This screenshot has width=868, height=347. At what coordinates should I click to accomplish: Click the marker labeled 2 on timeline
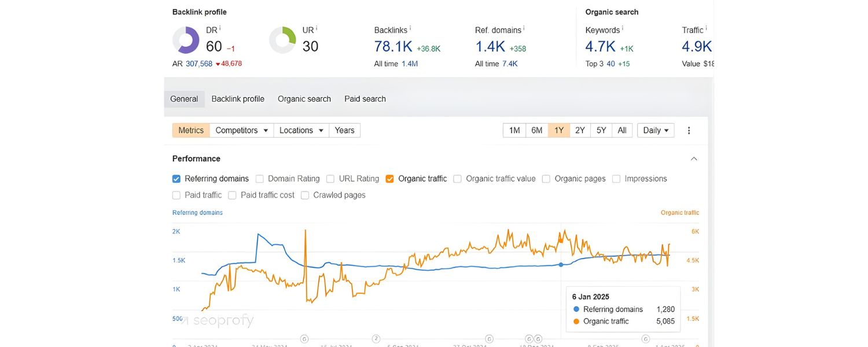376,338
